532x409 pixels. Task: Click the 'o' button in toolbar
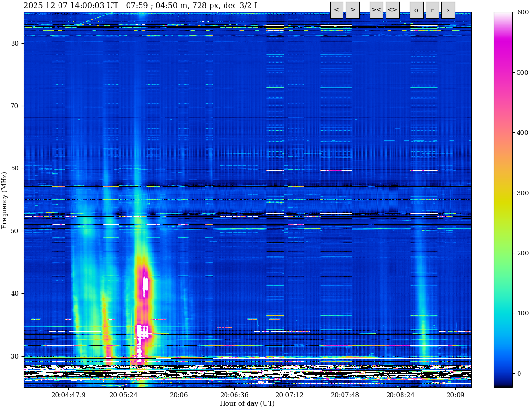point(416,10)
